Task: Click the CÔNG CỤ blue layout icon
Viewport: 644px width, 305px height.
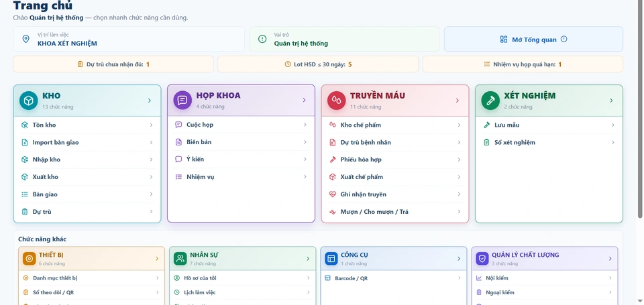Action: pyautogui.click(x=331, y=259)
